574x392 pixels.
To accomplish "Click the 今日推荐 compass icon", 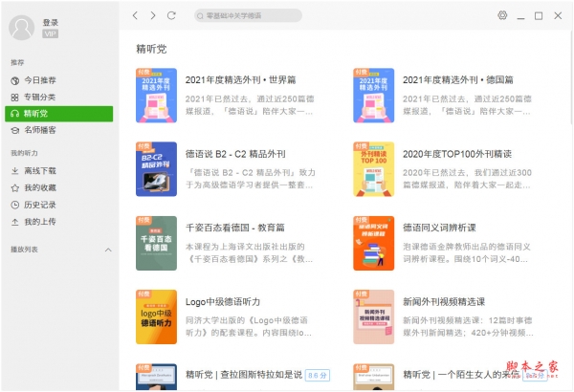I will point(15,80).
